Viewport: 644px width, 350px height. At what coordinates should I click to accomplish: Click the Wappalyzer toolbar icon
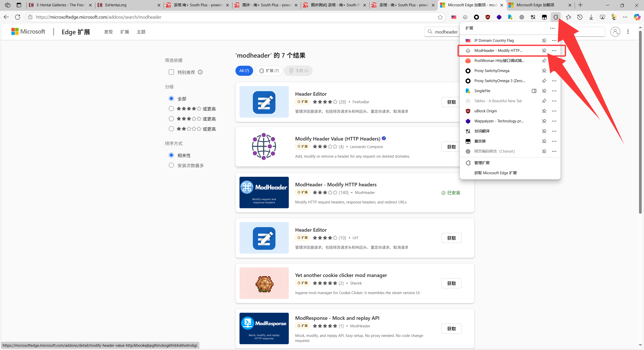pyautogui.click(x=499, y=17)
